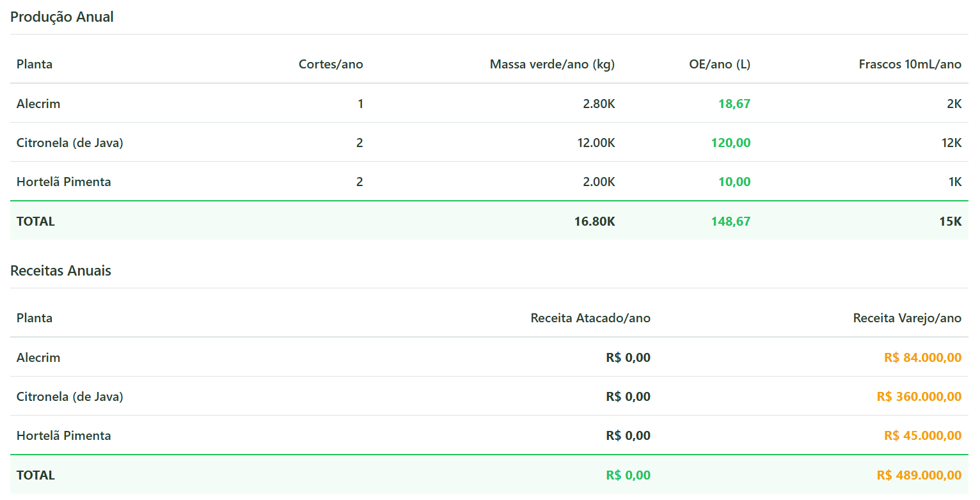Click Alecrim retail revenue R$ 84.000,00
Screen dimensions: 980x500
pyautogui.click(x=922, y=357)
